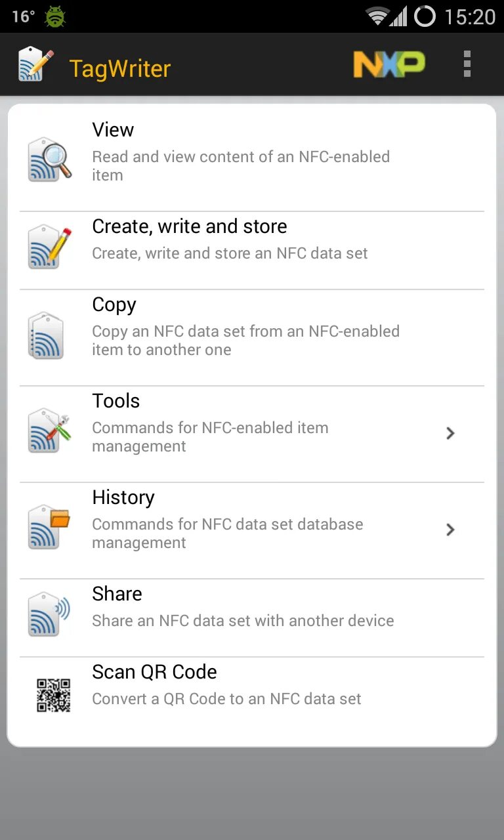Expand Tools submenu chevron arrow
Viewport: 504px width, 840px height.
(450, 433)
